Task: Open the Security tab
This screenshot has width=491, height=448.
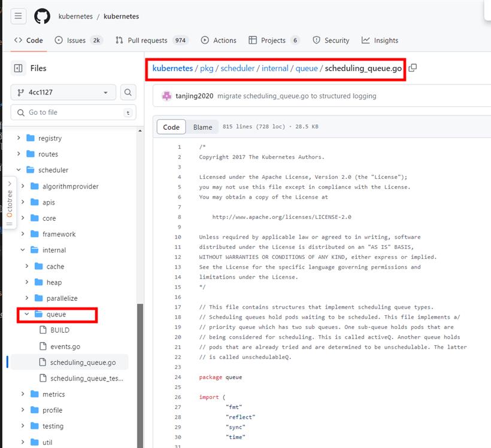Action: 331,40
